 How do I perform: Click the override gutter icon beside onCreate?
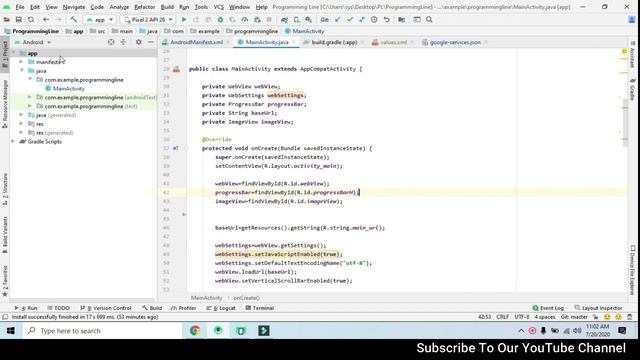point(176,148)
